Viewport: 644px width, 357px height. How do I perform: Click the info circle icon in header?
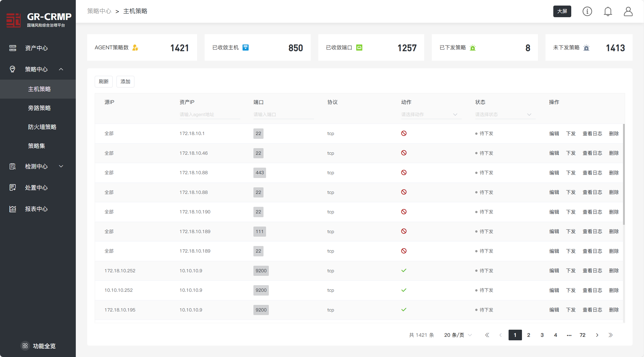point(587,11)
